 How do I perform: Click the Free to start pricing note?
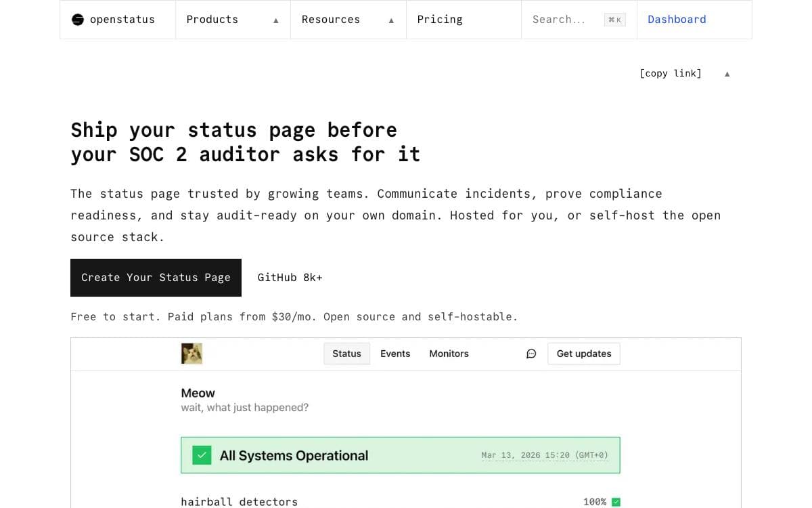294,316
